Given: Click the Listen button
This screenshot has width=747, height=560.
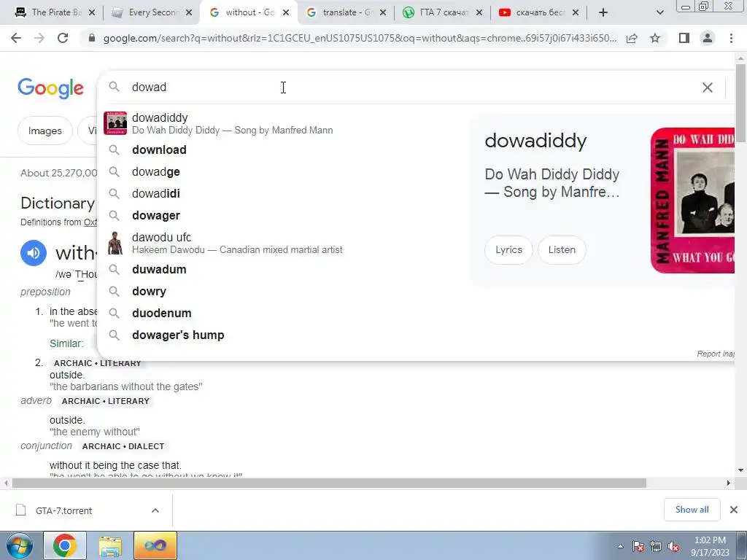Looking at the screenshot, I should click(562, 249).
